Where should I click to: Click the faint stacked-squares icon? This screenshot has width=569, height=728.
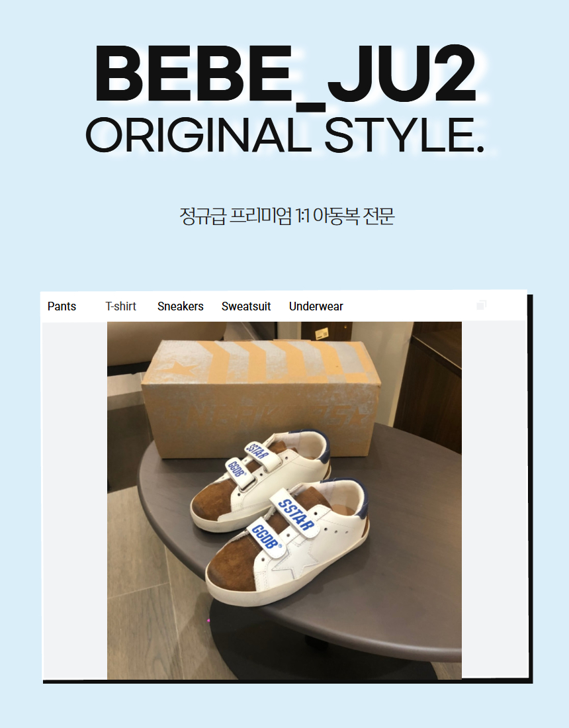tap(481, 305)
